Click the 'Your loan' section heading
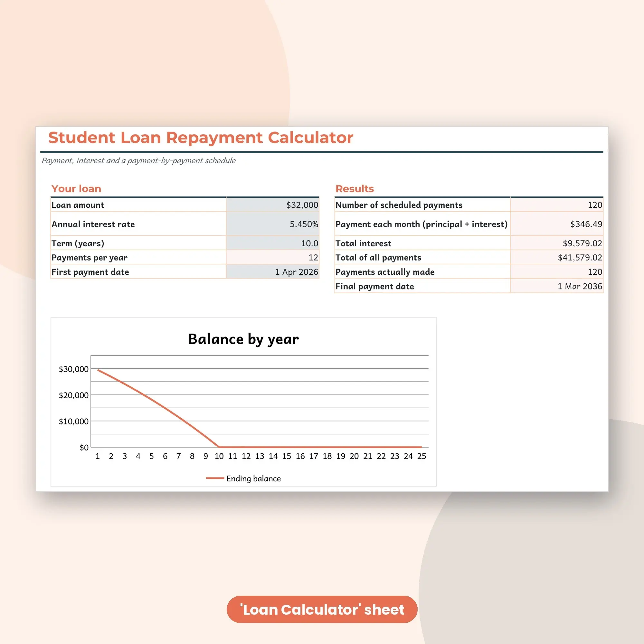 click(76, 189)
